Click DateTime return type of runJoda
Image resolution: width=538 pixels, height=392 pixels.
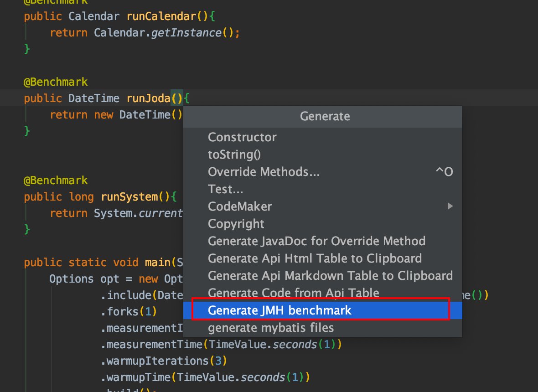(x=93, y=98)
